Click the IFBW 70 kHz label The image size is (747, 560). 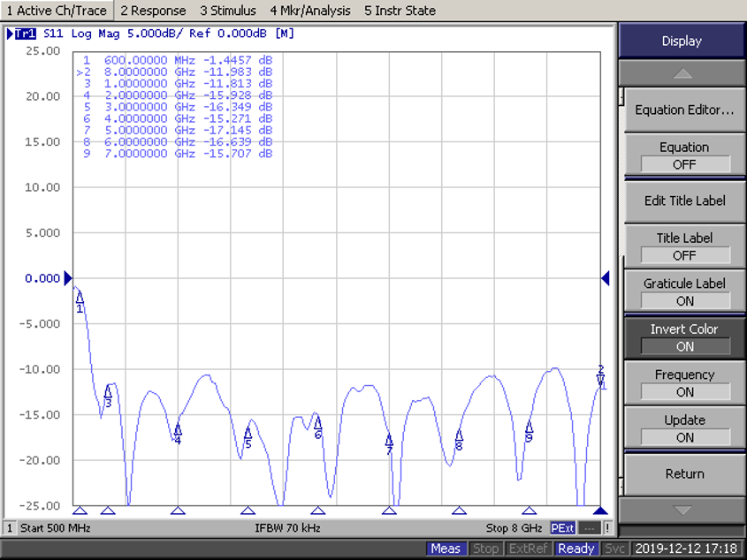pyautogui.click(x=287, y=528)
